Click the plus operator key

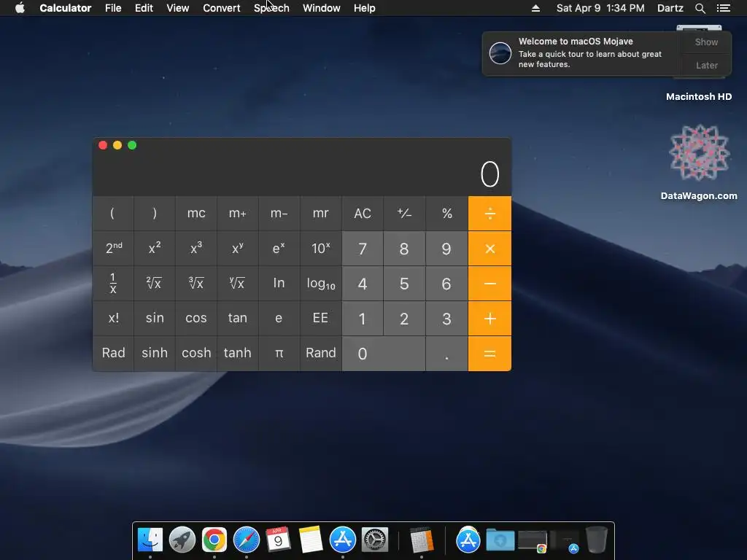pos(489,319)
